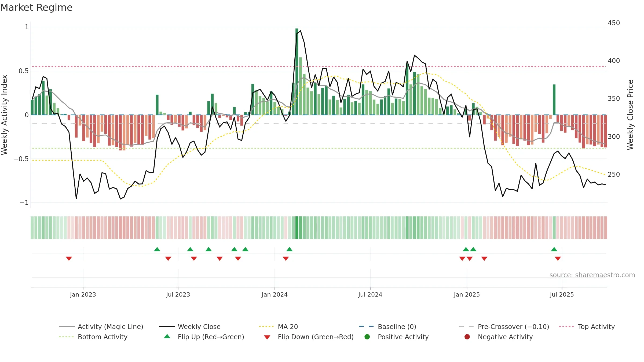This screenshot has width=644, height=362.
Task: Click the green Flip Up legend triangle icon
Action: pos(167,336)
